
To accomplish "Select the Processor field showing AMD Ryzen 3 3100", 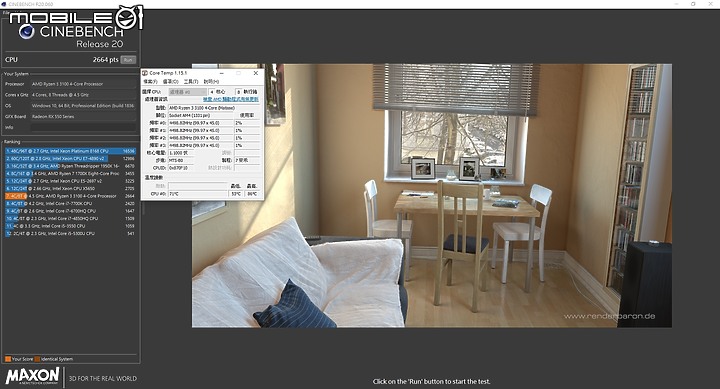I will pyautogui.click(x=83, y=84).
